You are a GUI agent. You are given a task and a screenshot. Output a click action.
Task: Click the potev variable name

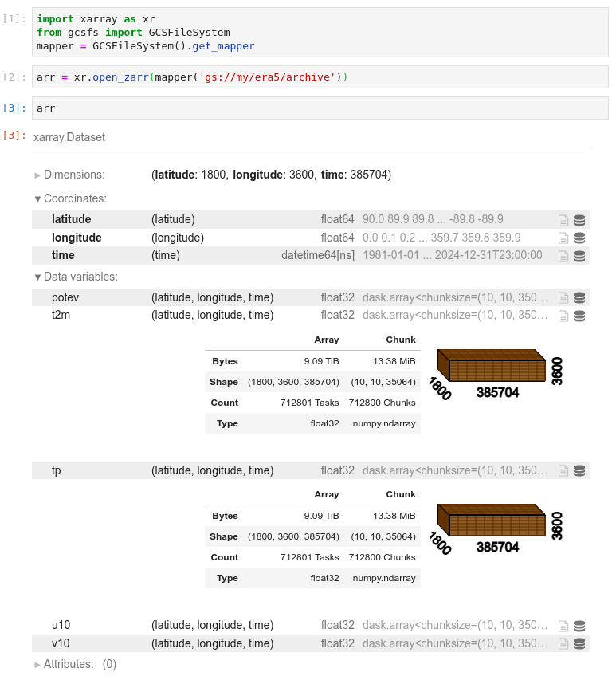pyautogui.click(x=65, y=297)
